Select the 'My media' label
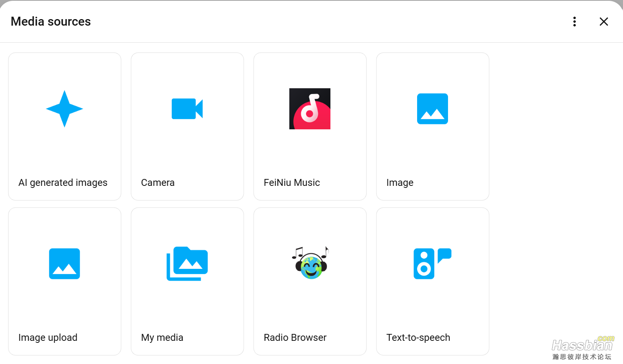 point(162,338)
